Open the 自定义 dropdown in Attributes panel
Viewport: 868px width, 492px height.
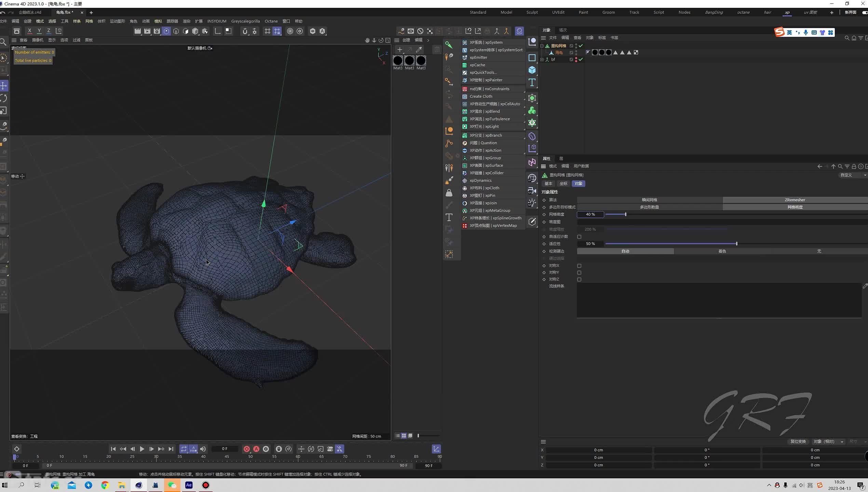853,175
